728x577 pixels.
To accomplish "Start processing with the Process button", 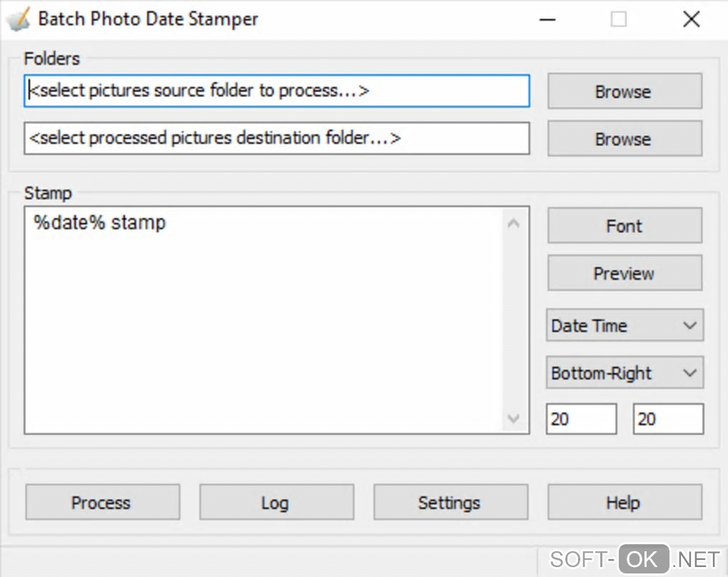I will pos(102,503).
